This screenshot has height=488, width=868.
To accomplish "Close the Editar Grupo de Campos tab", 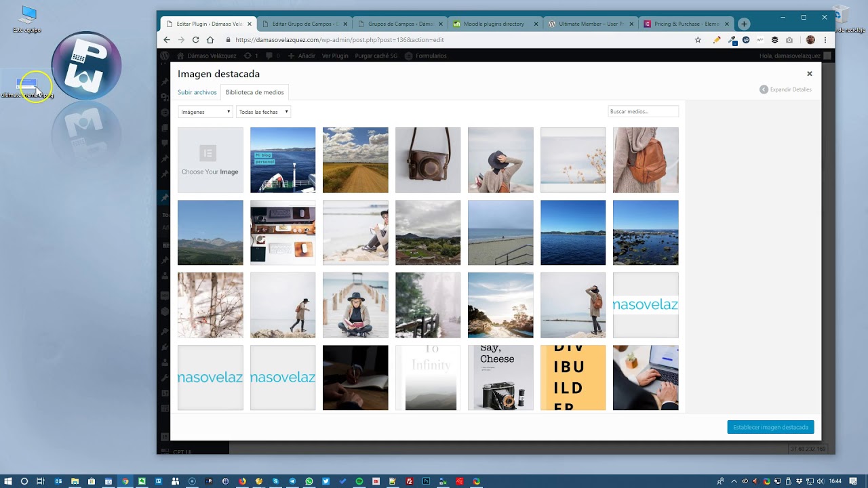I will (x=345, y=24).
